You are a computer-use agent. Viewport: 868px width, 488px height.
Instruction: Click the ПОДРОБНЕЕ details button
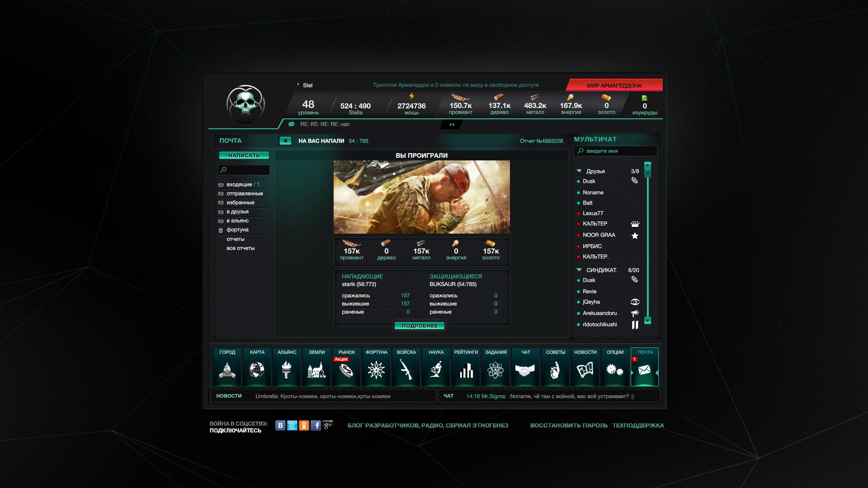420,326
